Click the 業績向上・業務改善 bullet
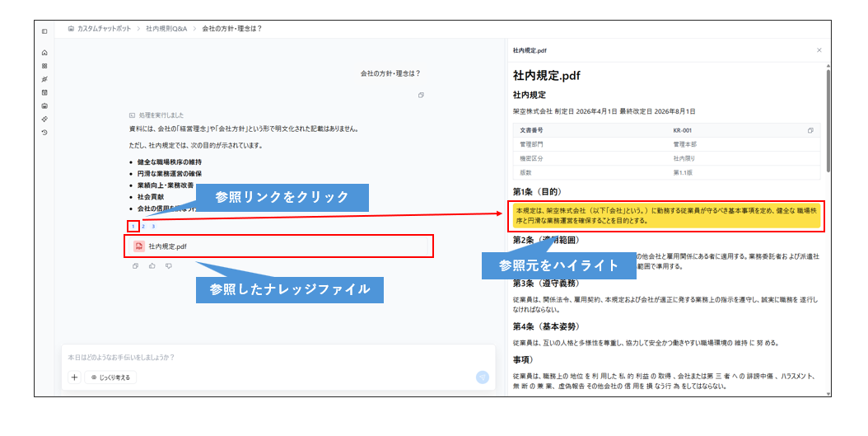Image resolution: width=868 pixels, height=436 pixels. coord(166,185)
